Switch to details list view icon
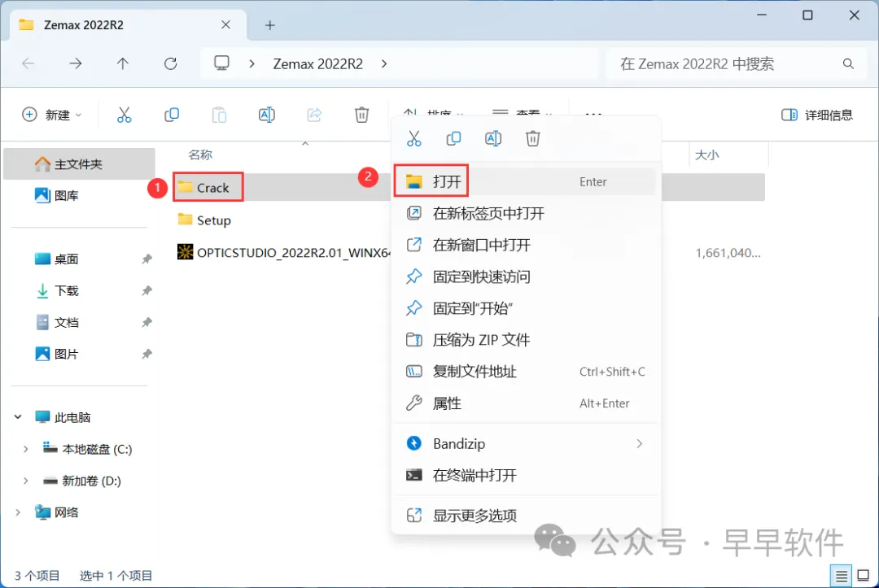The image size is (879, 588). click(x=841, y=575)
